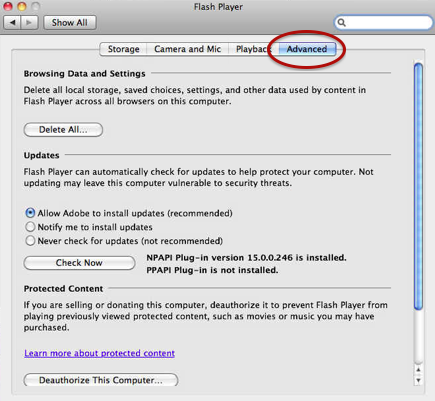Click the red close window button

pyautogui.click(x=8, y=6)
